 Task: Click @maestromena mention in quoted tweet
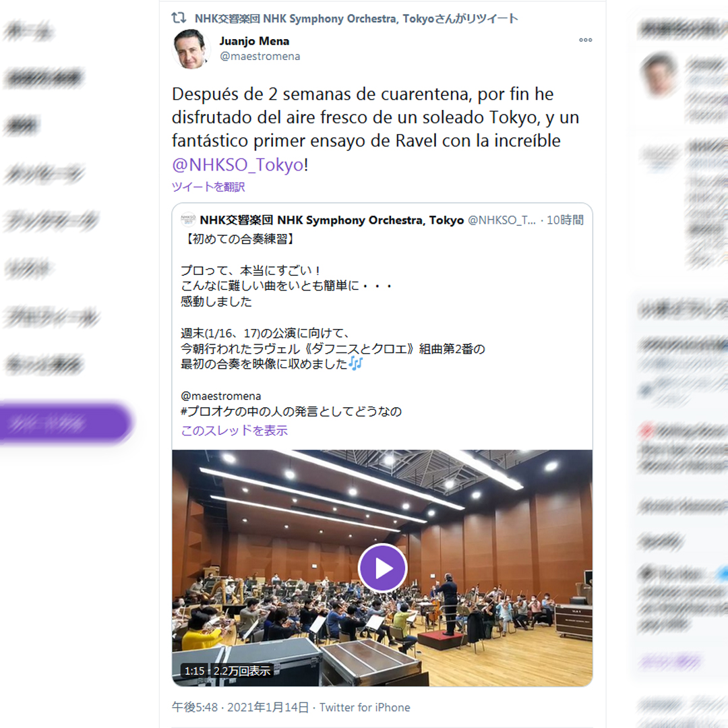click(x=221, y=396)
